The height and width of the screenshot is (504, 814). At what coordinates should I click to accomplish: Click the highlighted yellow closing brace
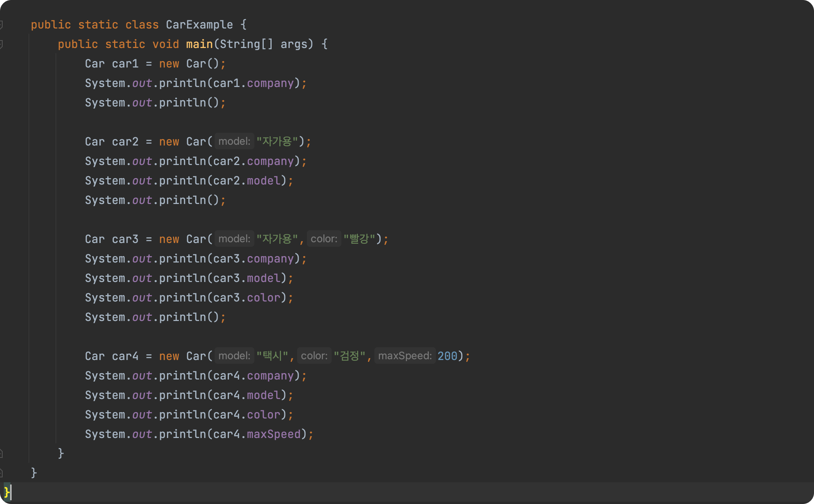6,492
